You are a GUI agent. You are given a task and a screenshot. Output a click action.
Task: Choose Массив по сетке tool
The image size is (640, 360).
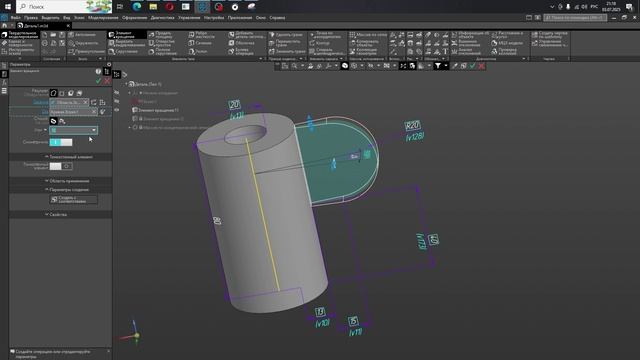click(368, 35)
